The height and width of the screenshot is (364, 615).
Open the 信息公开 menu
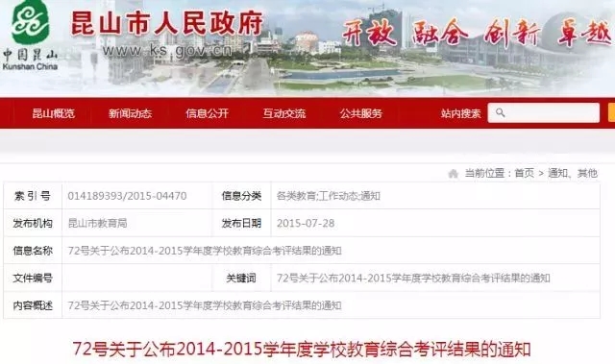pyautogui.click(x=208, y=113)
